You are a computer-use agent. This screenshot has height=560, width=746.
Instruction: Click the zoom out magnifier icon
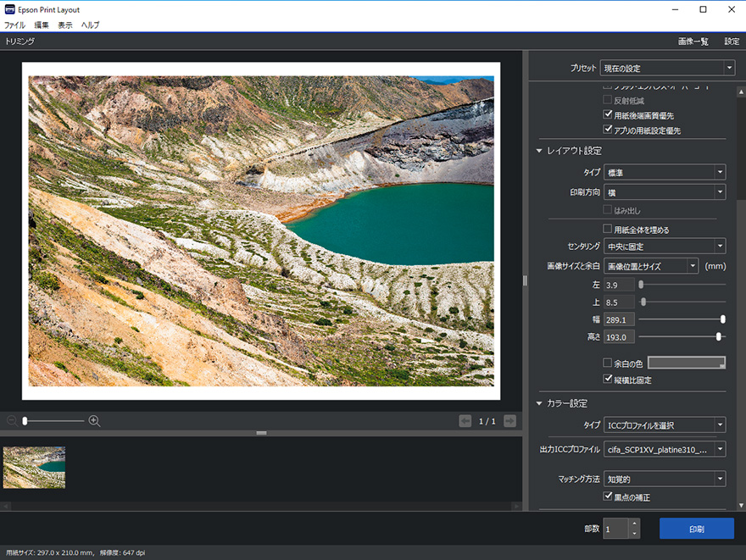pyautogui.click(x=11, y=421)
